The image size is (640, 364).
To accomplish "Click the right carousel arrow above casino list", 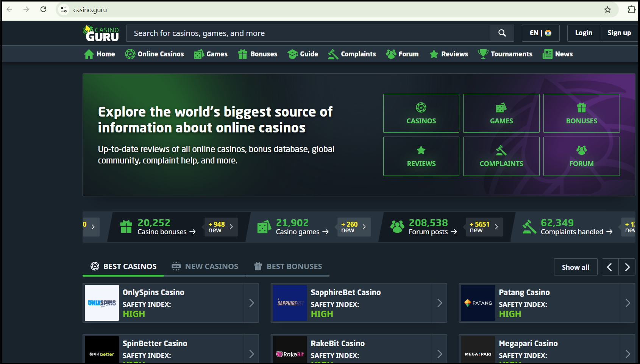I will click(x=627, y=267).
